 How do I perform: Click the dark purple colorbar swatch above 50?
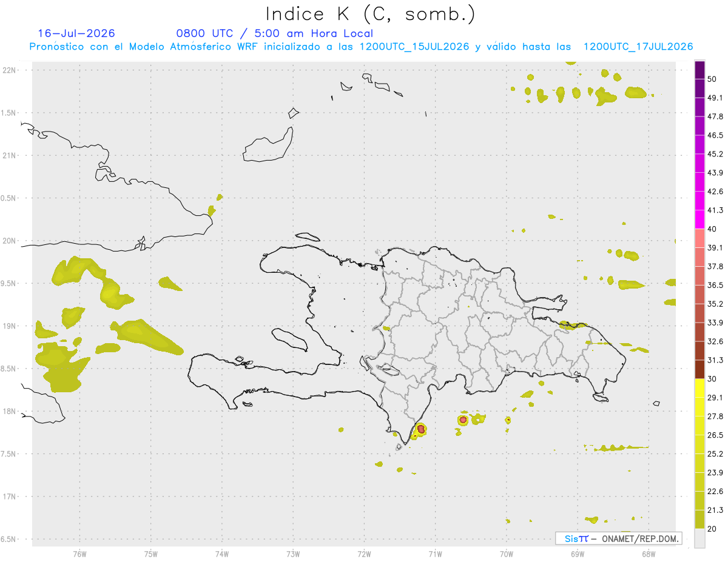point(699,70)
